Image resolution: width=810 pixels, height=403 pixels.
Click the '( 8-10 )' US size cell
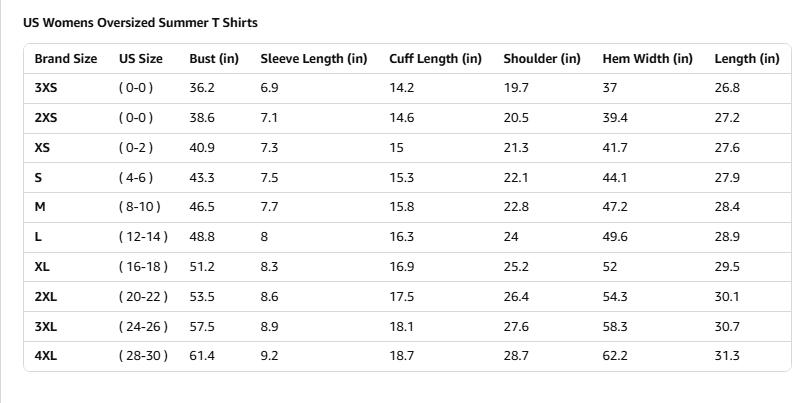coord(140,207)
